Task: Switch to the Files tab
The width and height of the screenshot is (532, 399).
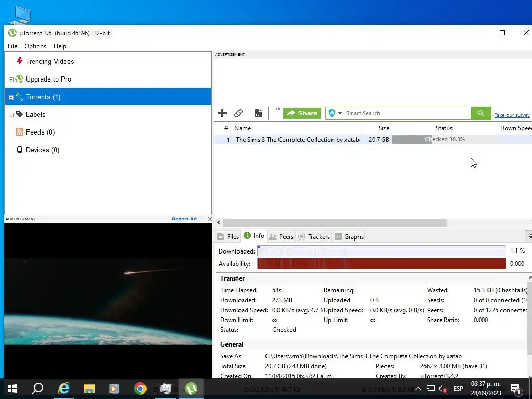Action: point(228,236)
